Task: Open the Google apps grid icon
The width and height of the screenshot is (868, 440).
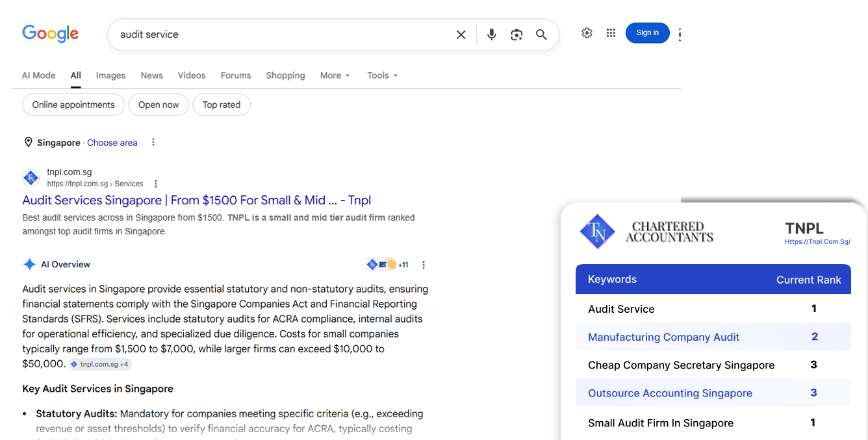Action: click(x=611, y=33)
